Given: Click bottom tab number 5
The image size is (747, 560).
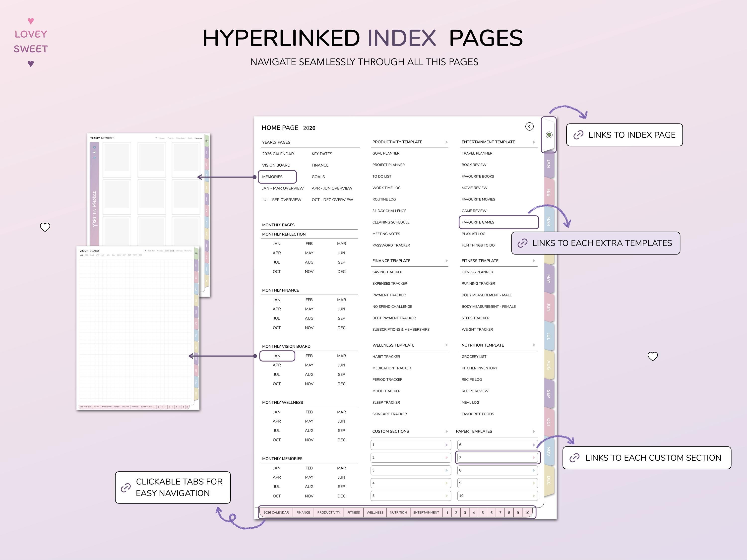Looking at the screenshot, I should pos(483,512).
